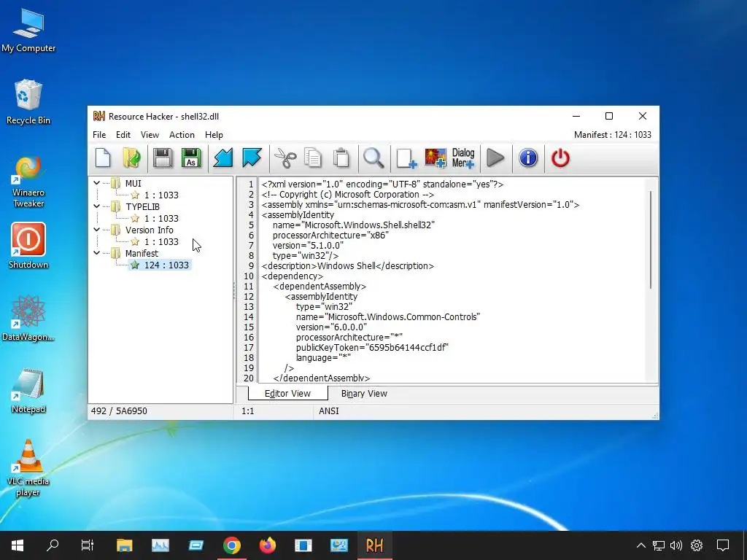
Task: Switch to the Binary View tab
Action: (364, 394)
